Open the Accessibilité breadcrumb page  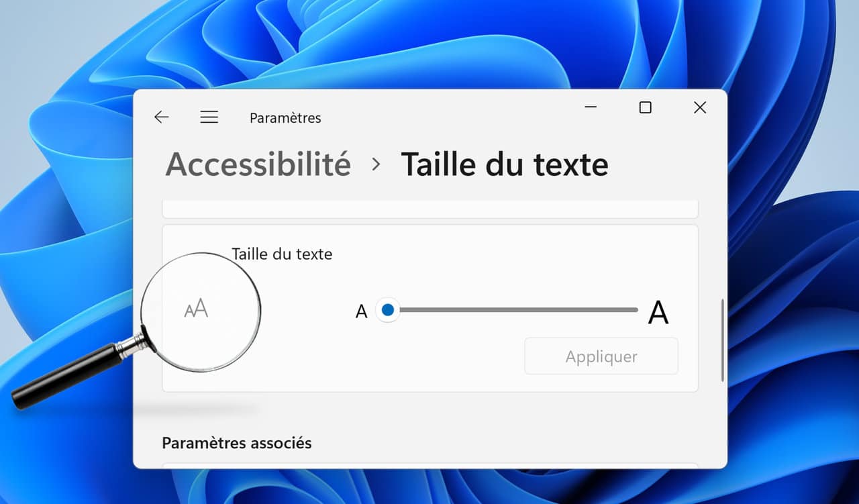pos(258,164)
